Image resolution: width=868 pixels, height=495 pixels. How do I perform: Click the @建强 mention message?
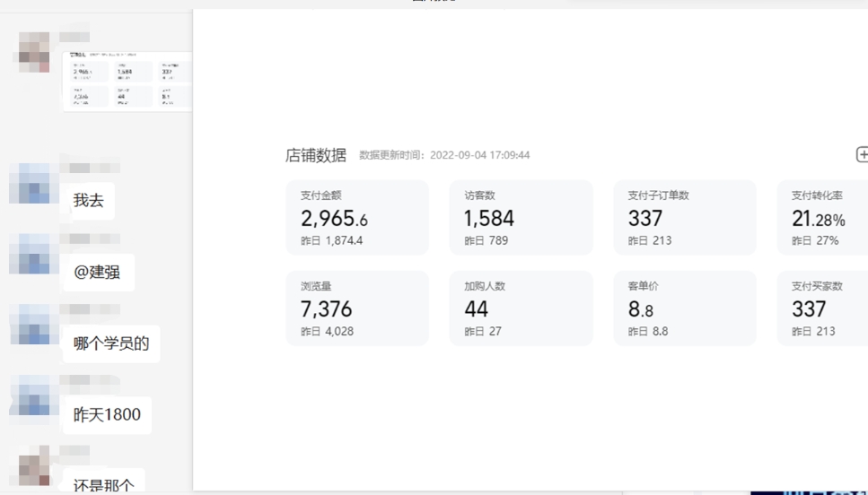point(98,272)
